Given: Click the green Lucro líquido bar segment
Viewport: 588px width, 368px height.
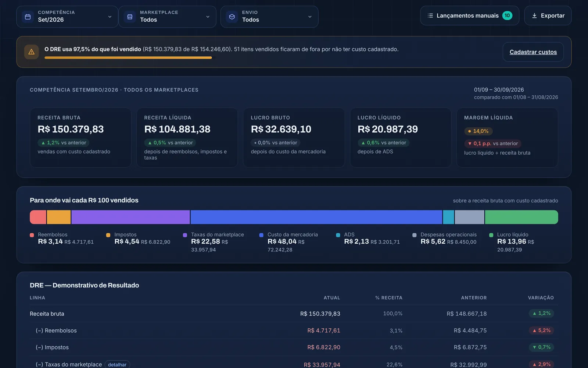Looking at the screenshot, I should point(521,217).
